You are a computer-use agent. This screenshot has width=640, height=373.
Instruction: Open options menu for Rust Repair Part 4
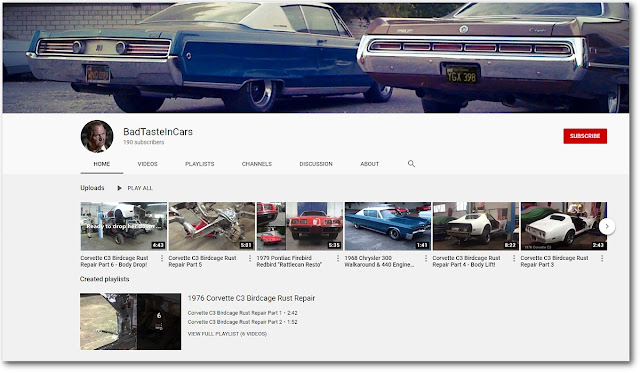pyautogui.click(x=514, y=258)
